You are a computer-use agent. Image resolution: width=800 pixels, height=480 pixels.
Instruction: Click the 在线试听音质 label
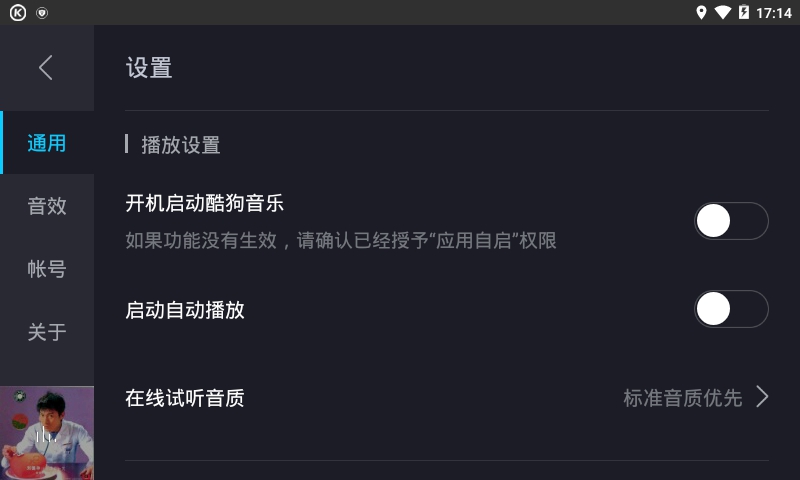point(185,398)
